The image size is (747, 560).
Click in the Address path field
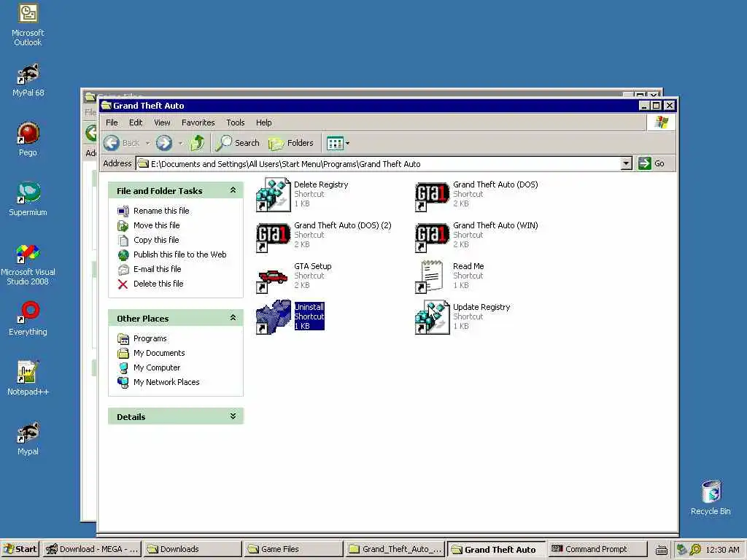pos(379,164)
